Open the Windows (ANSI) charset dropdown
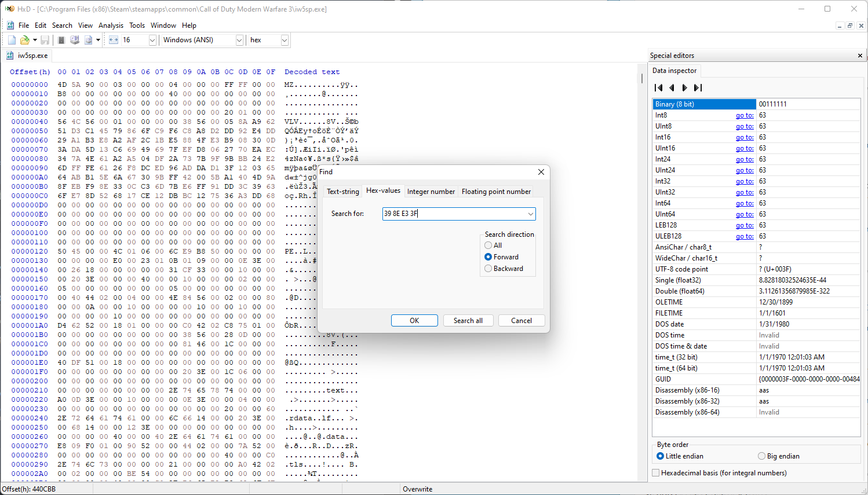Image resolution: width=868 pixels, height=495 pixels. coord(239,40)
